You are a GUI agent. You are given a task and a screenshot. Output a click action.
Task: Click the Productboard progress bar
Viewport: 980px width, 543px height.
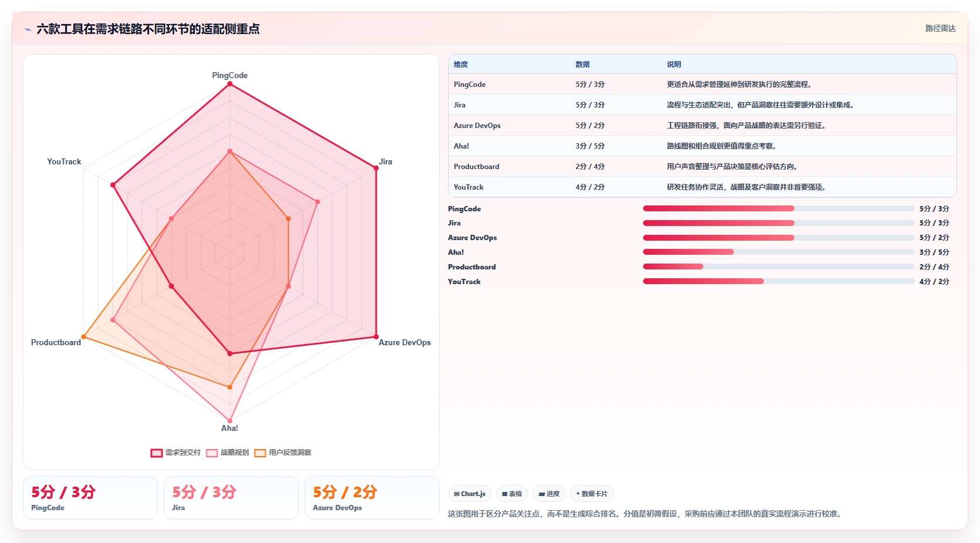click(x=779, y=267)
